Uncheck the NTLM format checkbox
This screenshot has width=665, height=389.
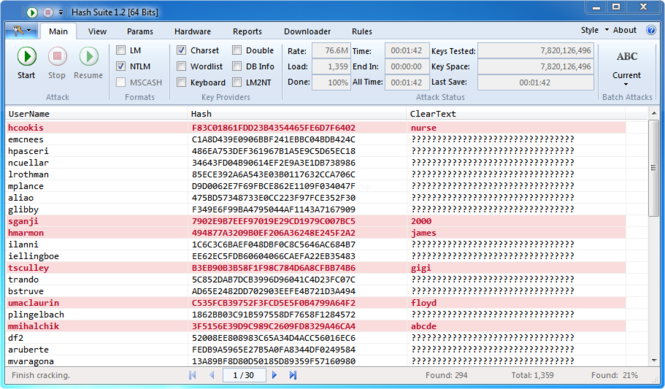121,66
